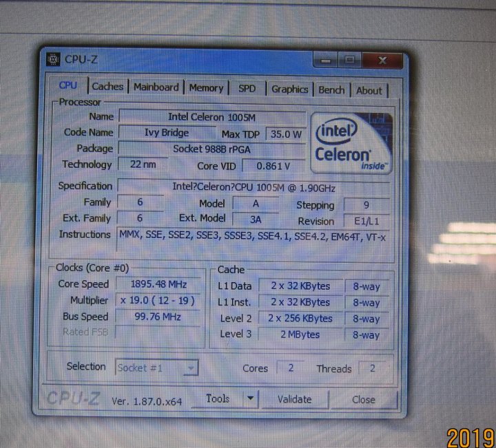Click the Code Name value Ivy Bridge

pos(167,133)
